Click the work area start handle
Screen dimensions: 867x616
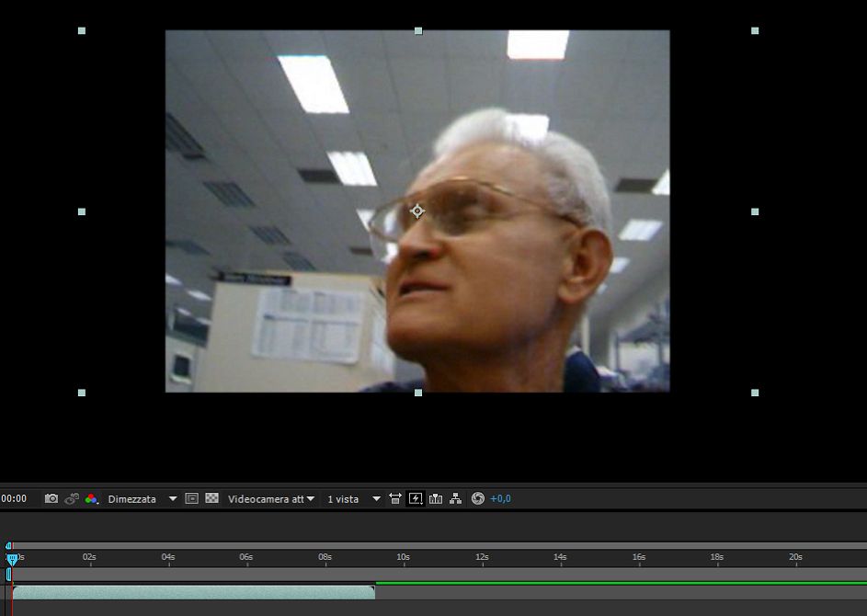(9, 575)
